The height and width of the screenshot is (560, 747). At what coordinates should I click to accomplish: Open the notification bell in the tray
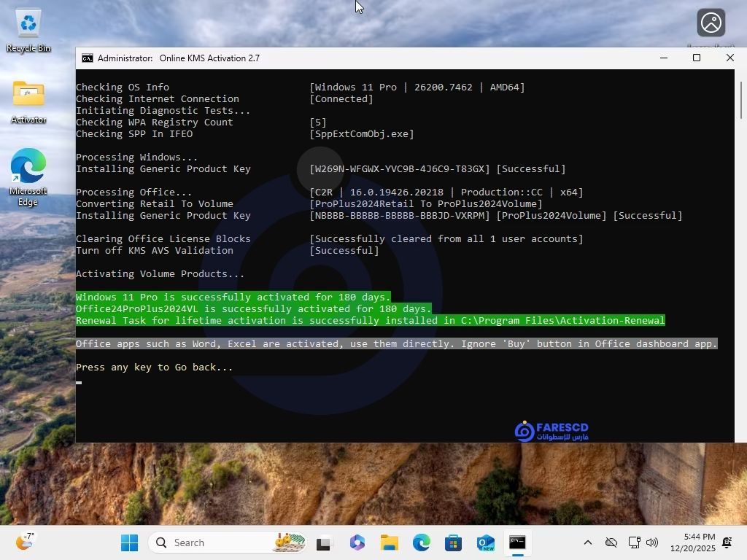pyautogui.click(x=727, y=542)
